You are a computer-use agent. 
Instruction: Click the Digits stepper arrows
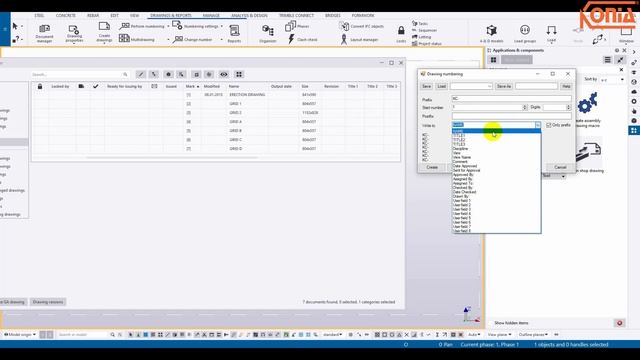[x=568, y=107]
